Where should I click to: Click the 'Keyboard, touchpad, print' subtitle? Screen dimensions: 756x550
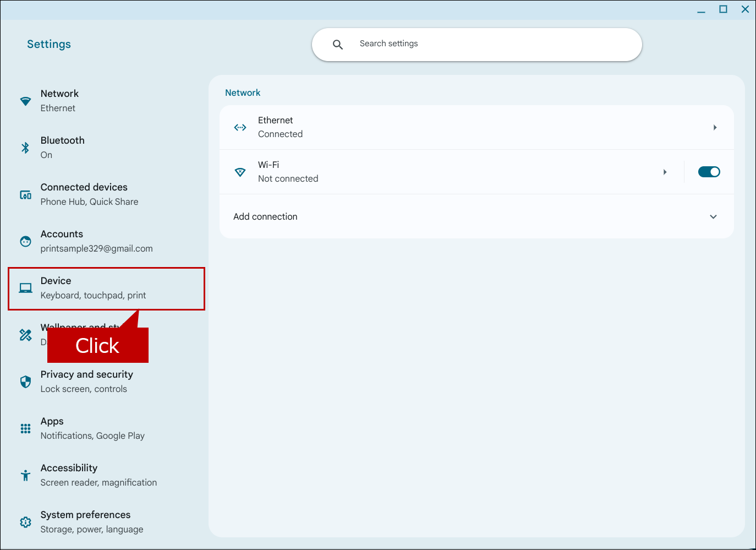pos(94,296)
